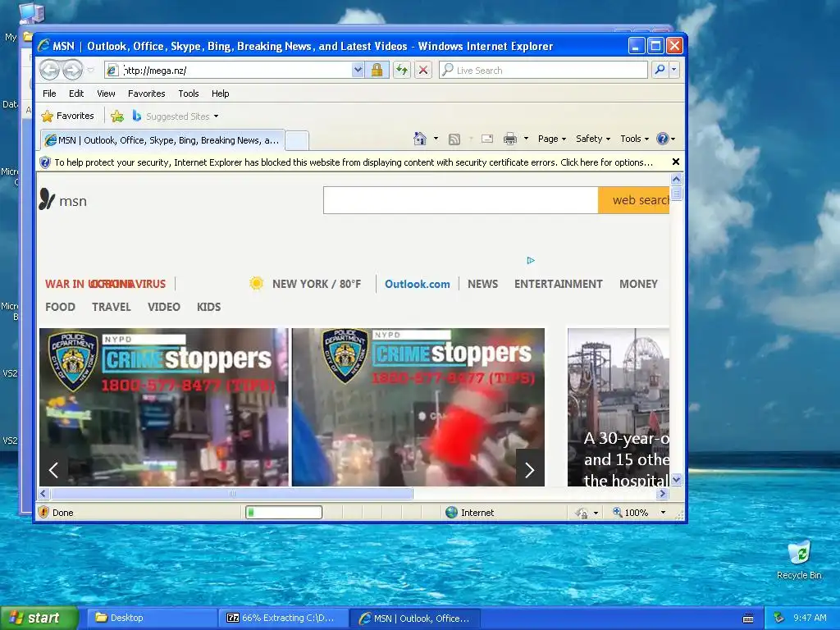Image resolution: width=840 pixels, height=630 pixels.
Task: Open the NEWS section link
Action: click(x=482, y=284)
